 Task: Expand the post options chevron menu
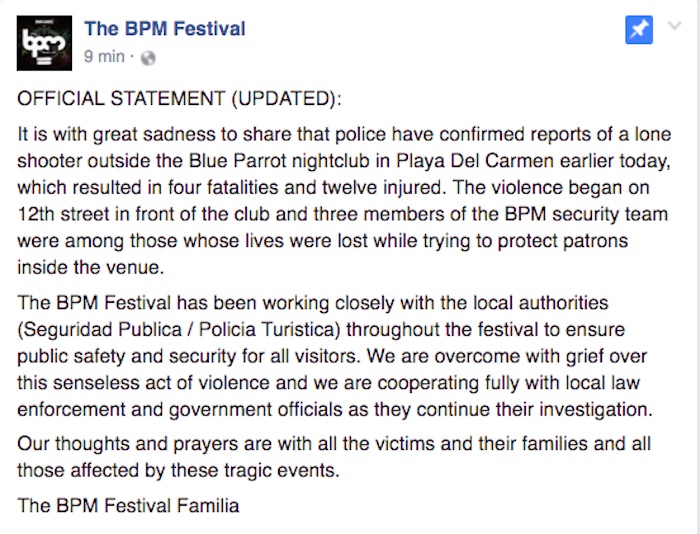click(x=671, y=29)
